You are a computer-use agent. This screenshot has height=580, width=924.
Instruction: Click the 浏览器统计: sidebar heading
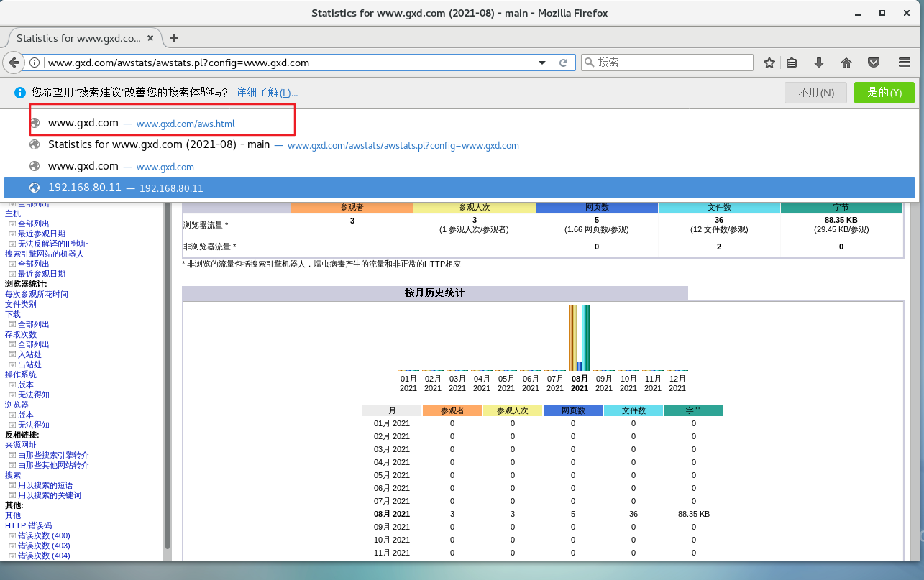26,284
